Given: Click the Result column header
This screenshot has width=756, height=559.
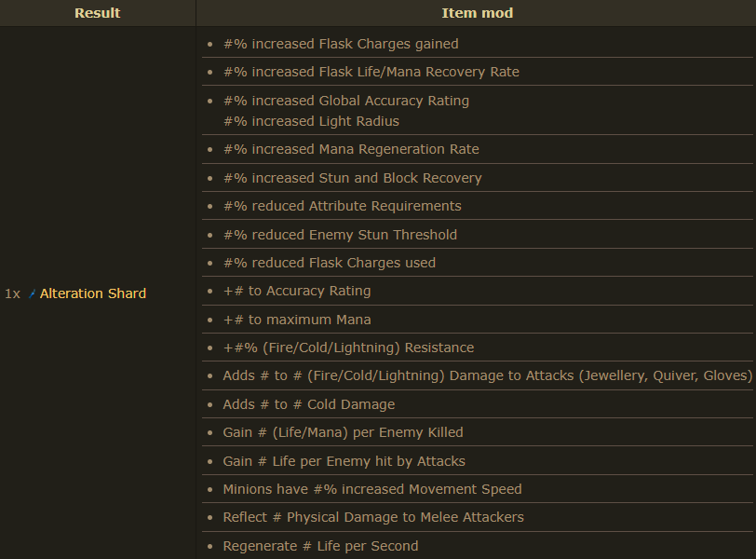Looking at the screenshot, I should point(97,13).
